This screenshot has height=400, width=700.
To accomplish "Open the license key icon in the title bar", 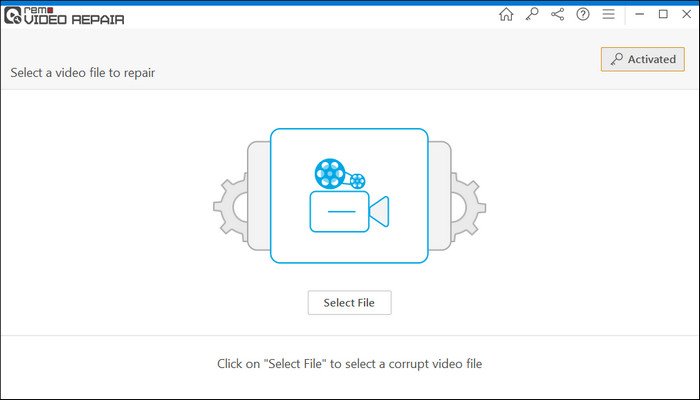I will (532, 14).
